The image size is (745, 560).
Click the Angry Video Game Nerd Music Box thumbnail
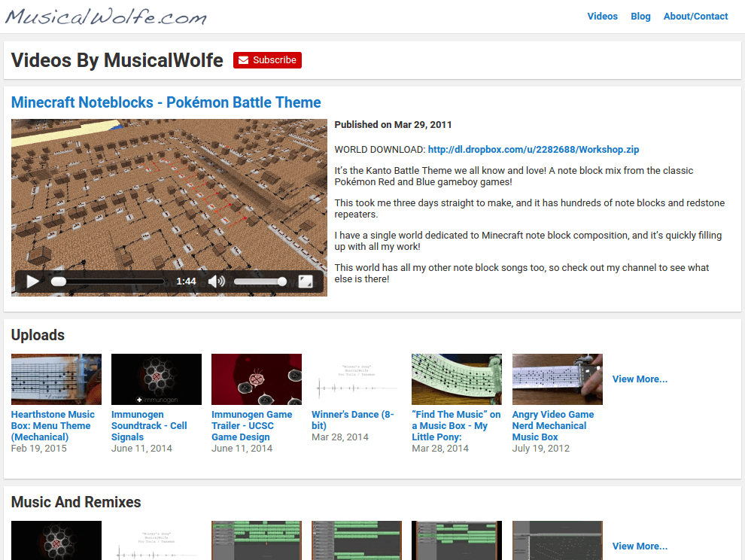pos(557,379)
